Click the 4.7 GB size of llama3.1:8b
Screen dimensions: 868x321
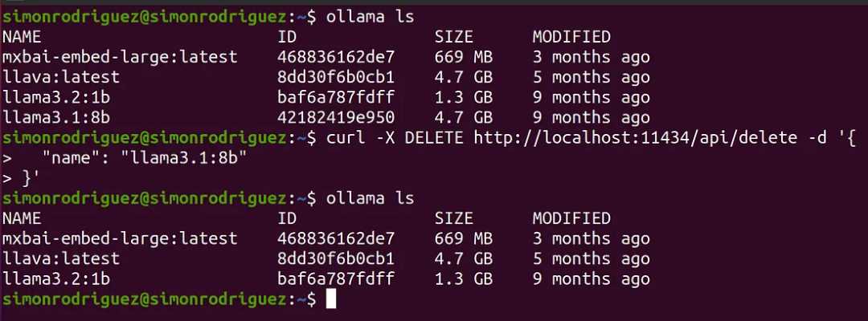463,118
